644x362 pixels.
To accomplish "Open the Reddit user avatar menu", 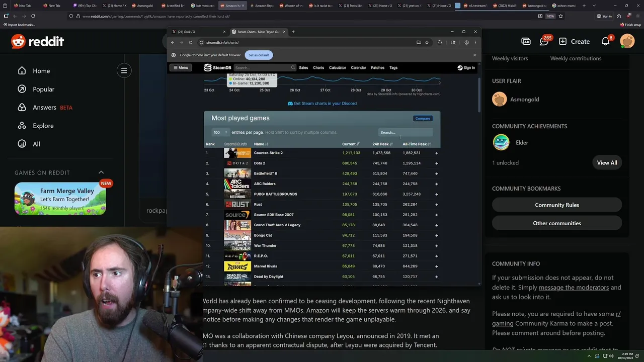I will 627,41.
